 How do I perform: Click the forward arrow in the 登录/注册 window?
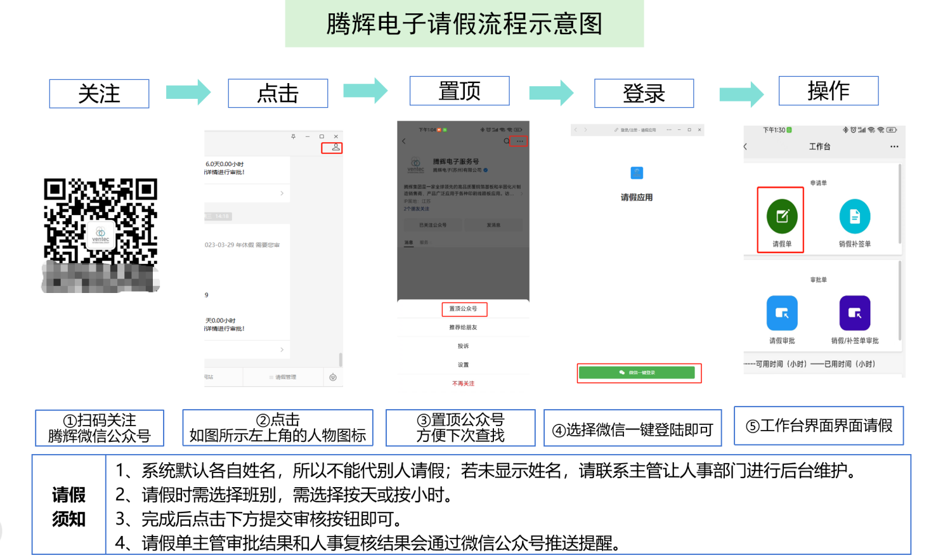tap(586, 130)
